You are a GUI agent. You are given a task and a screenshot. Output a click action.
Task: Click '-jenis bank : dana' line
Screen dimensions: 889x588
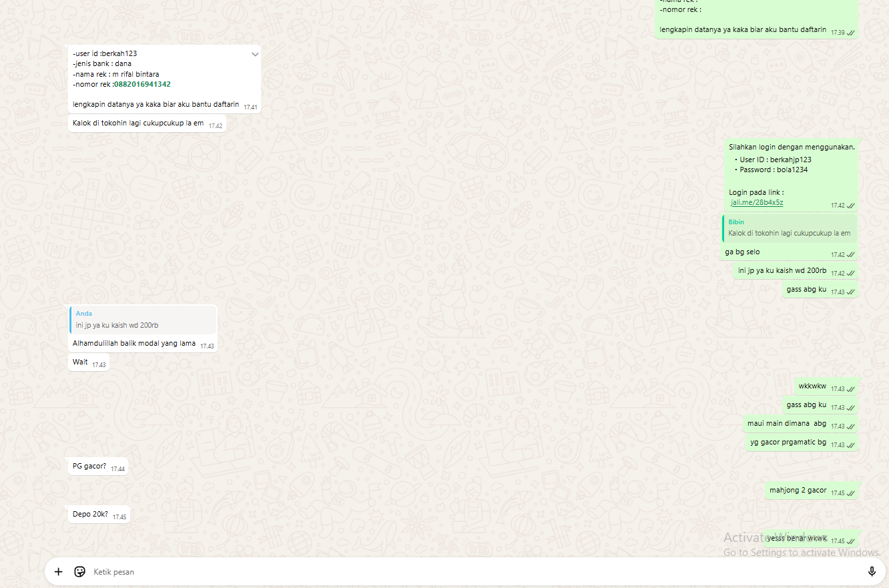point(102,63)
